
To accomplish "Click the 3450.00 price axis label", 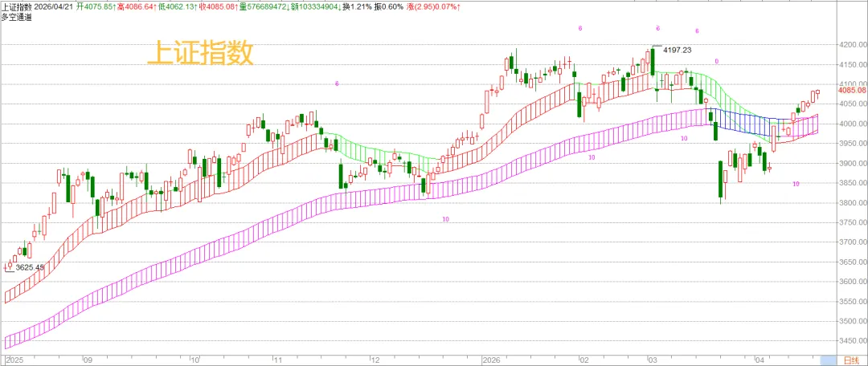I will (x=853, y=341).
